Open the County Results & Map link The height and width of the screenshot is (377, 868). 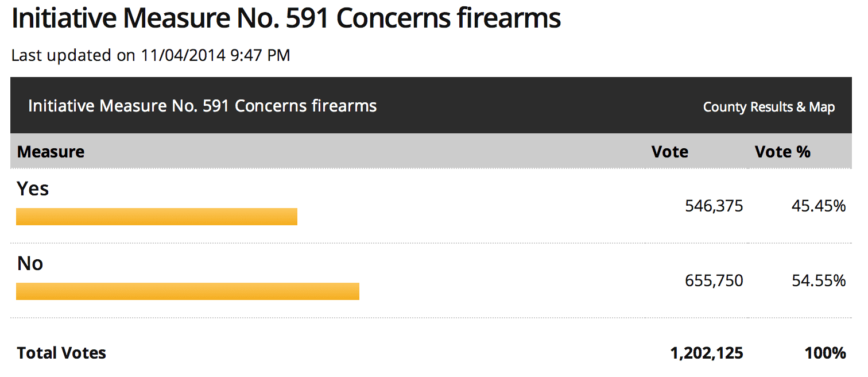tap(769, 107)
